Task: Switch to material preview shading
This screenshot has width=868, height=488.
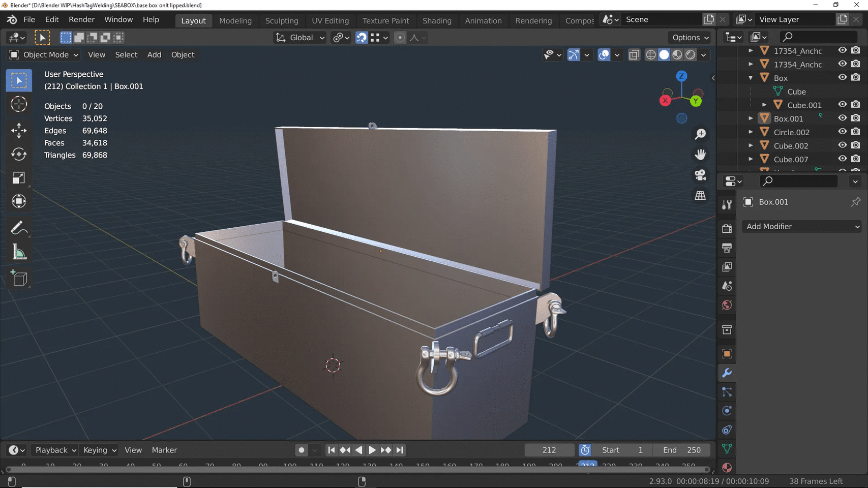Action: pyautogui.click(x=677, y=55)
